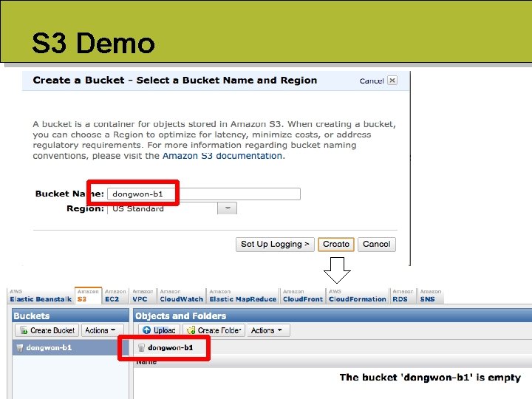Switch to the Amazon VPC tab

(143, 296)
